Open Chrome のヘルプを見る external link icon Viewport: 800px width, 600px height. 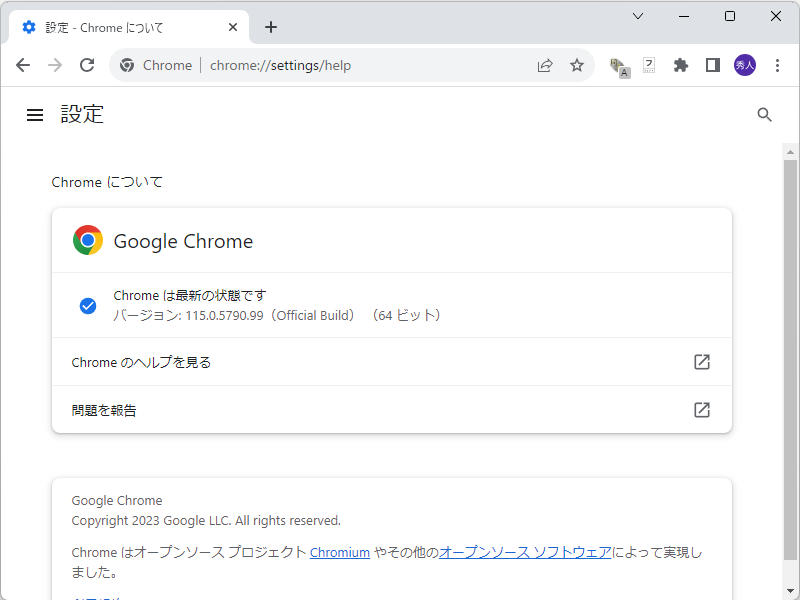pyautogui.click(x=701, y=362)
